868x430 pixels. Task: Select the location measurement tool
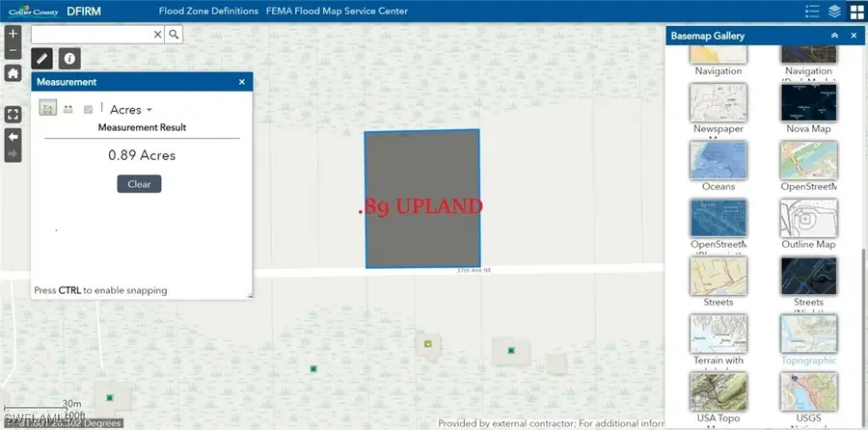point(88,109)
